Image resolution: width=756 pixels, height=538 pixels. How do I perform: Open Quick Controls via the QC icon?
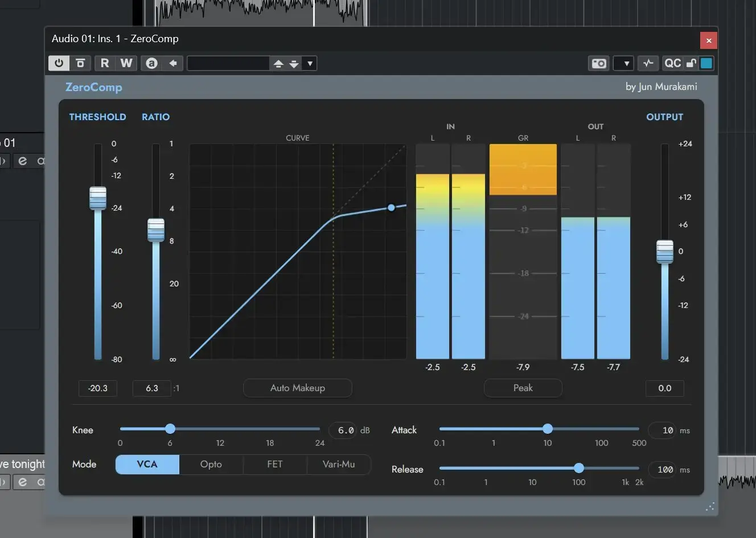point(672,63)
